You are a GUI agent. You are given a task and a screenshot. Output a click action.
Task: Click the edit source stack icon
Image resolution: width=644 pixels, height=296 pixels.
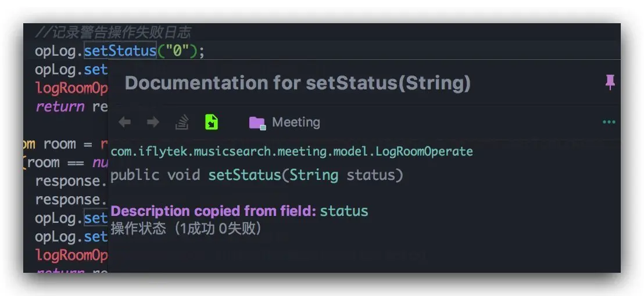(182, 122)
